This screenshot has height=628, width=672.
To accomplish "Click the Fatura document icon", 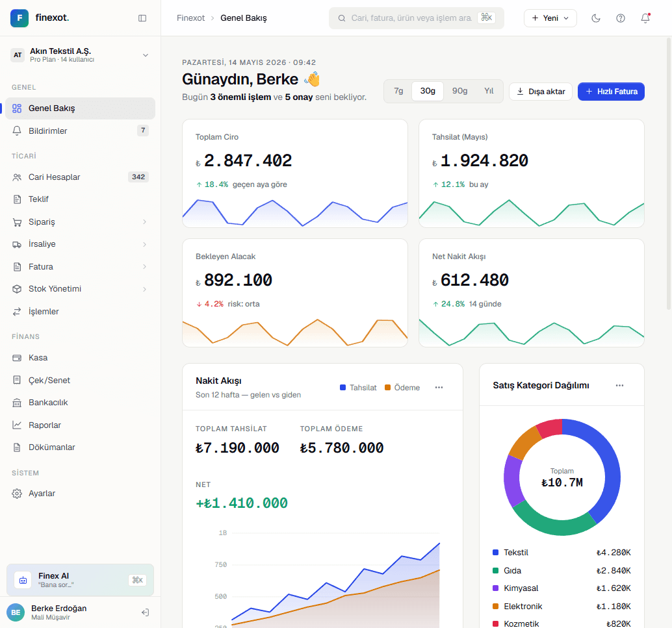I will (x=17, y=266).
